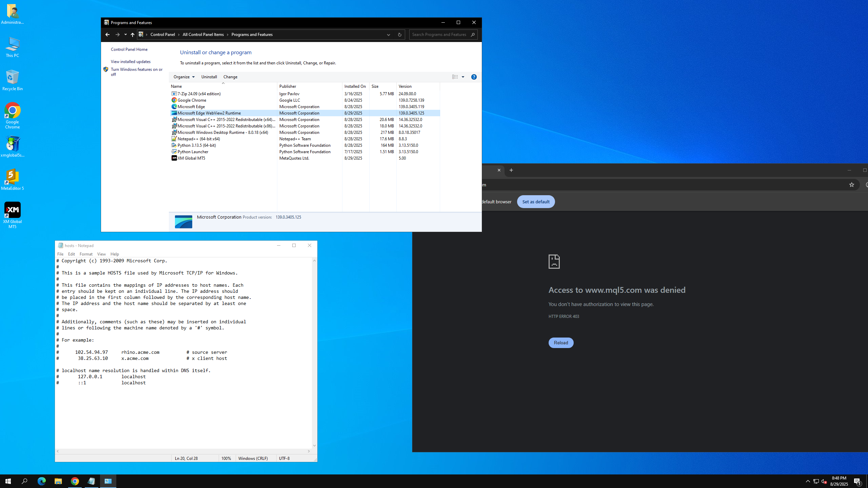Expand the address bar history dropdown
This screenshot has width=868, height=488.
point(388,35)
